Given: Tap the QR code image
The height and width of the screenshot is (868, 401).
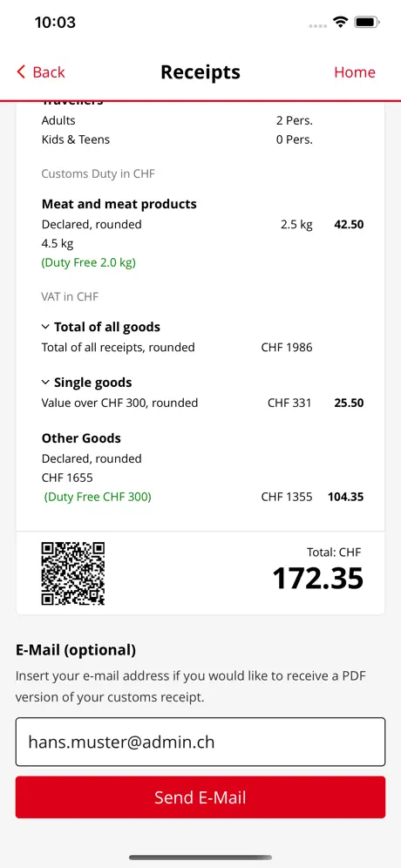Looking at the screenshot, I should [73, 573].
